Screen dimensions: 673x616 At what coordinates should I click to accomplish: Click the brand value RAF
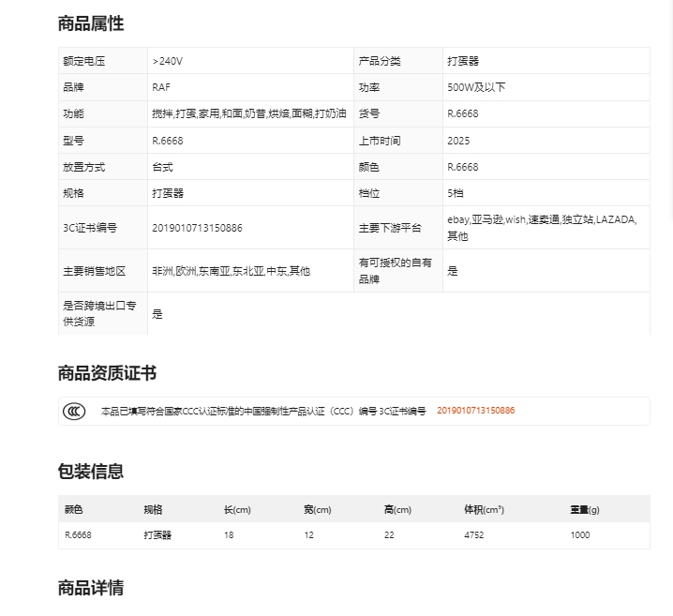pos(161,87)
